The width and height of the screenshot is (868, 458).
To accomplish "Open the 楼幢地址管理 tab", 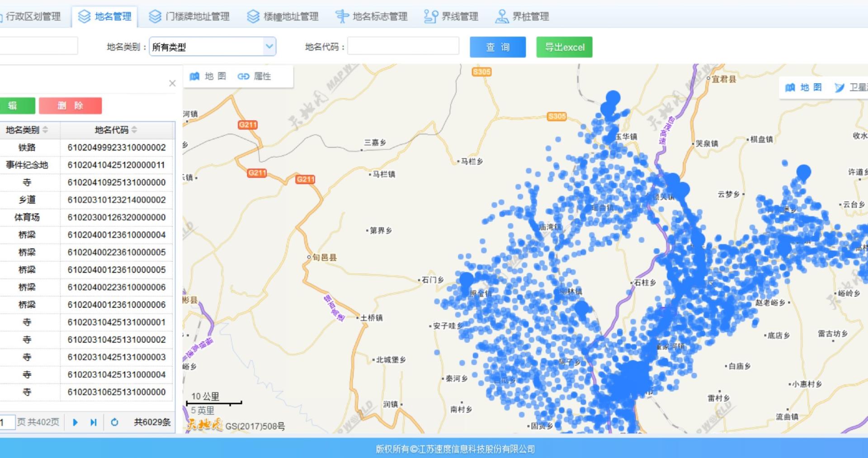I will (283, 17).
